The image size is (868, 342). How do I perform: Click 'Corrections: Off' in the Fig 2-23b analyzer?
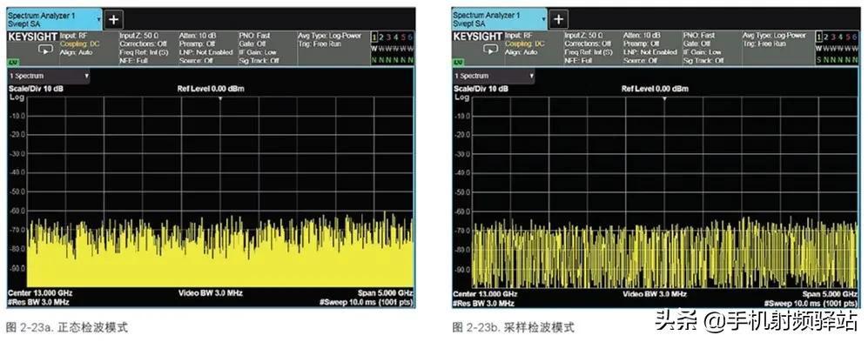click(x=588, y=44)
